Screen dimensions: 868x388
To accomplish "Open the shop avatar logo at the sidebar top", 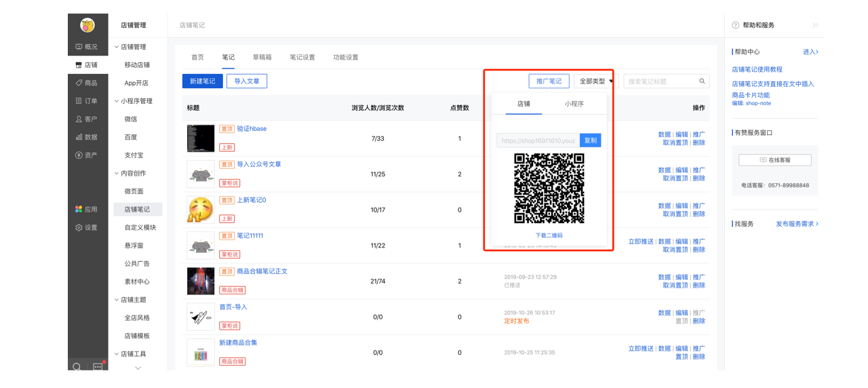I will 87,25.
